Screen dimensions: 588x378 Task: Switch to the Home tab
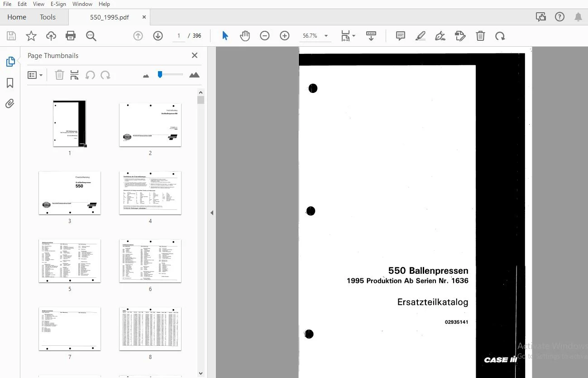17,17
